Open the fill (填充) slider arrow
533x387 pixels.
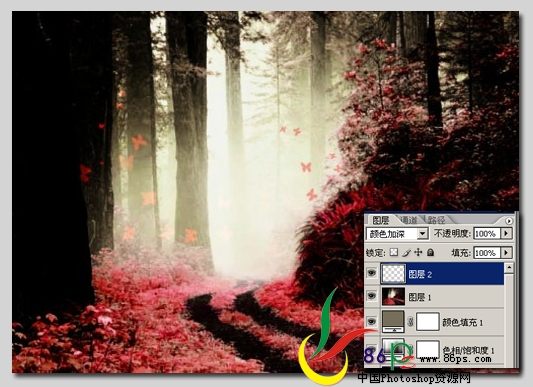point(507,253)
